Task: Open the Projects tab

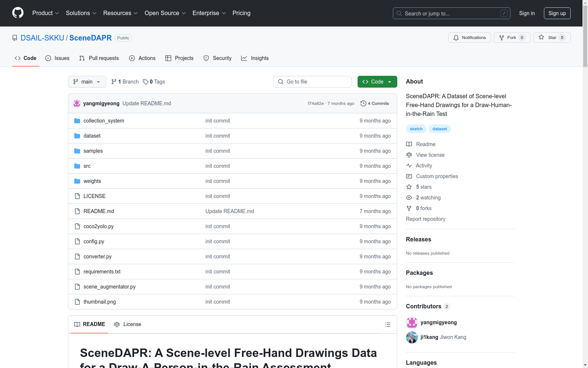Action: pos(179,58)
